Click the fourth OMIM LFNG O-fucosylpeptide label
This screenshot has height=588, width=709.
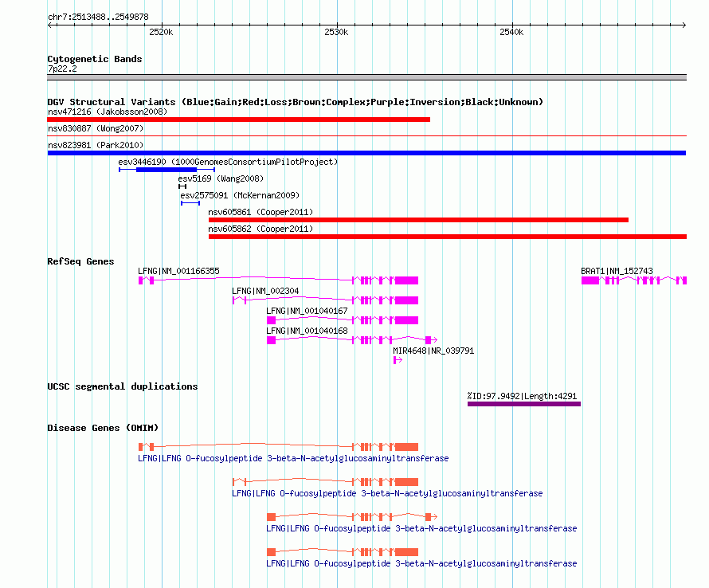coord(421,563)
